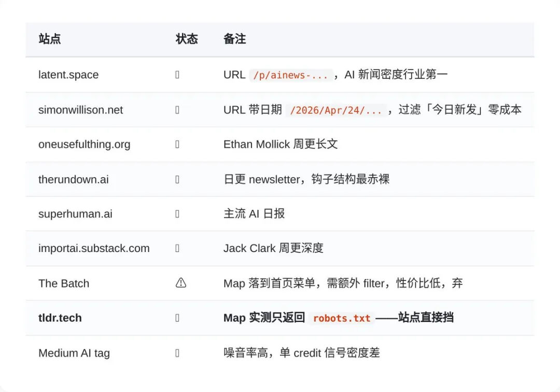Image resolution: width=560 pixels, height=392 pixels.
Task: Click the status icon beside simonwillison.net
Action: tap(177, 109)
